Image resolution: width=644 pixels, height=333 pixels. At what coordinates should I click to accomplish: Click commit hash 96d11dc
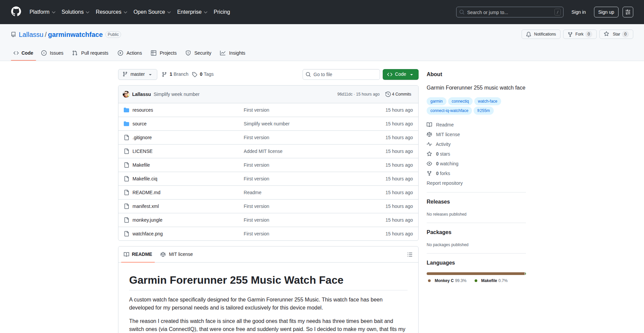click(345, 94)
